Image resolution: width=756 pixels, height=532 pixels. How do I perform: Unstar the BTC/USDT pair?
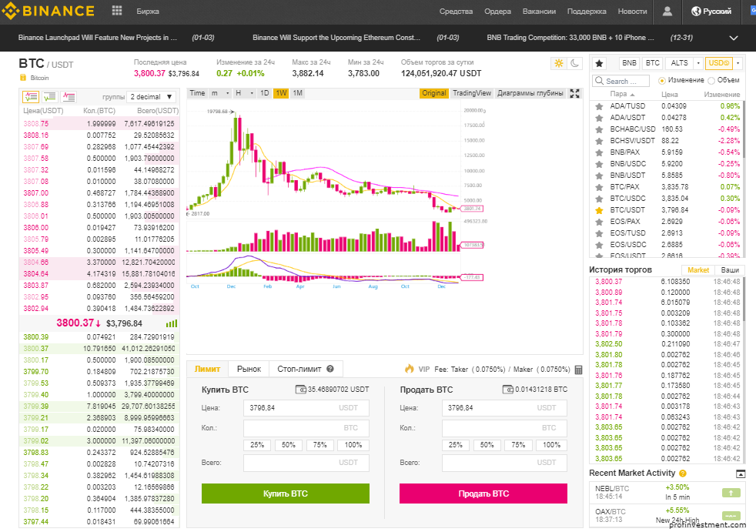tap(599, 210)
